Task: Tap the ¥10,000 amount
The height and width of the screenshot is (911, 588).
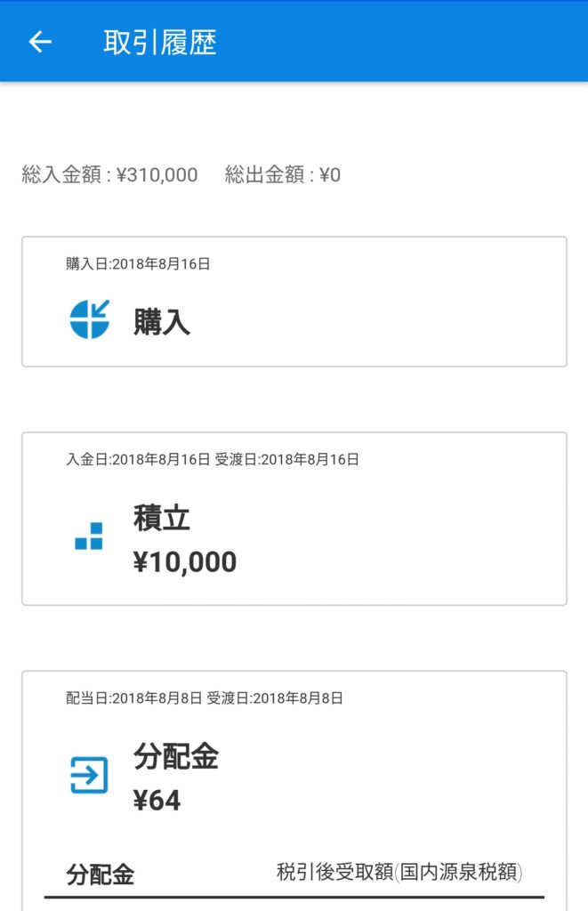Action: coord(185,562)
